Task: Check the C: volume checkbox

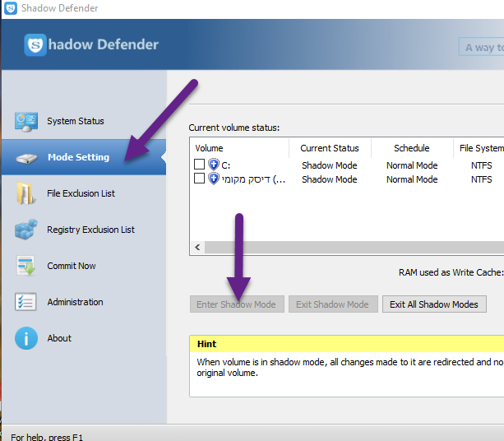Action: click(x=199, y=164)
